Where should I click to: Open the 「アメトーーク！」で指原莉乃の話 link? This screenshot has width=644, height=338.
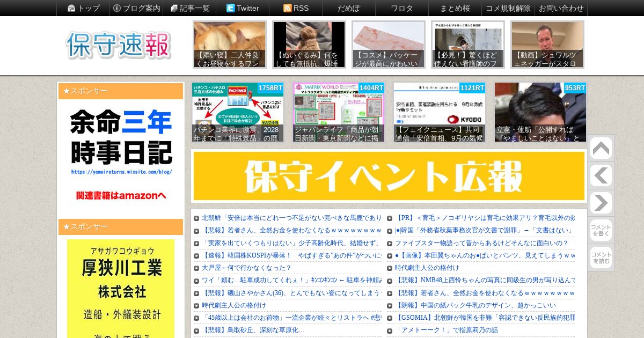[x=447, y=330]
